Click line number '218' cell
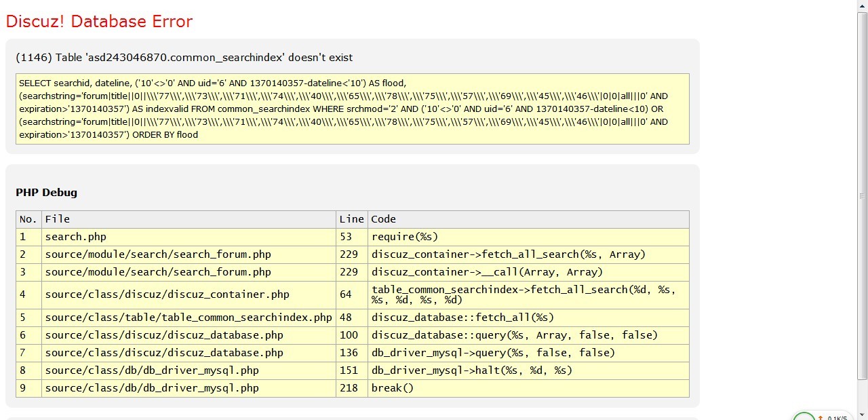The height and width of the screenshot is (420, 868). coord(351,388)
